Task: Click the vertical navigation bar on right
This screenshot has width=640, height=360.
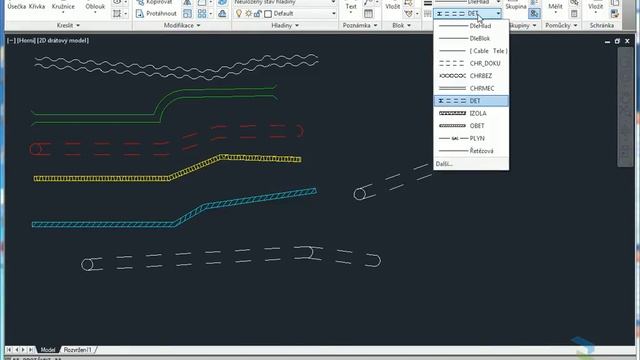Action: [x=625, y=107]
